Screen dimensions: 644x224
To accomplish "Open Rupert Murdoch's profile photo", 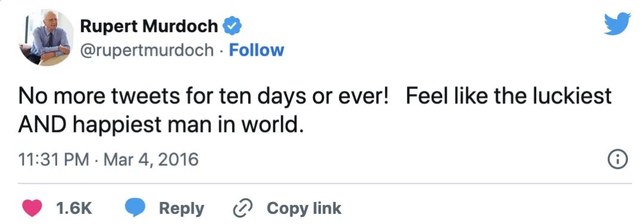I will coord(45,38).
